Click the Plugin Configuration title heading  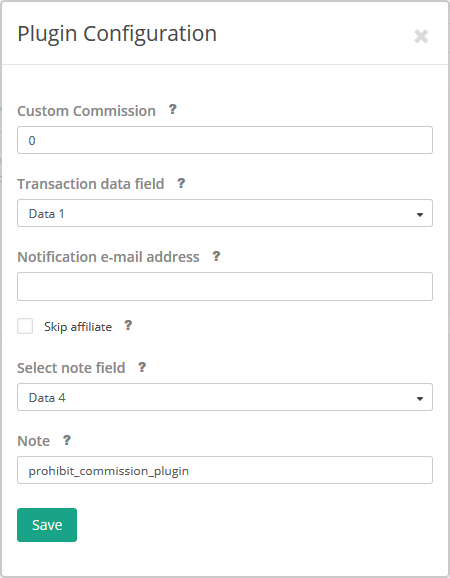117,34
